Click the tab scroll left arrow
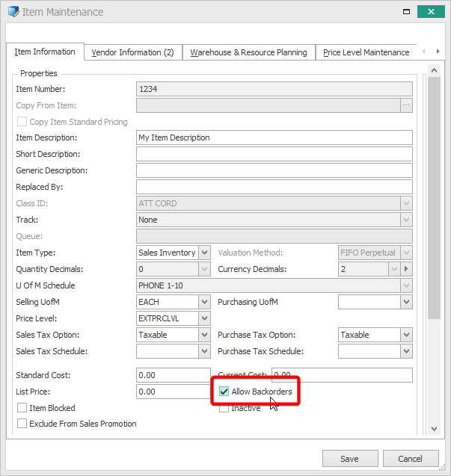The height and width of the screenshot is (476, 451). coord(425,52)
